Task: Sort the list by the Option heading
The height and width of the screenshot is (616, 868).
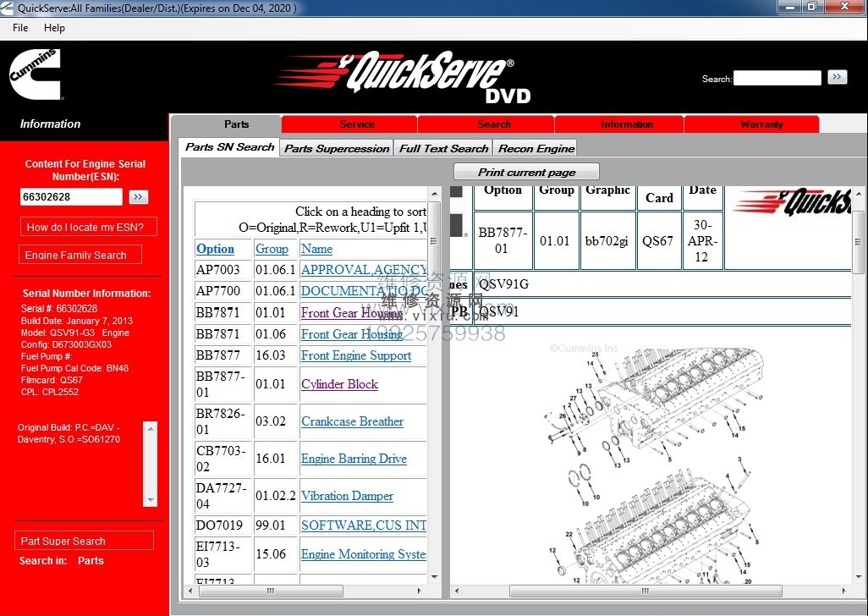Action: point(216,249)
